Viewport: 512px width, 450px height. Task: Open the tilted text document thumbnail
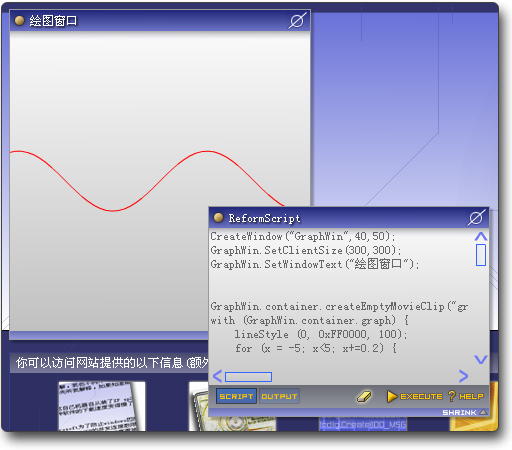click(102, 406)
